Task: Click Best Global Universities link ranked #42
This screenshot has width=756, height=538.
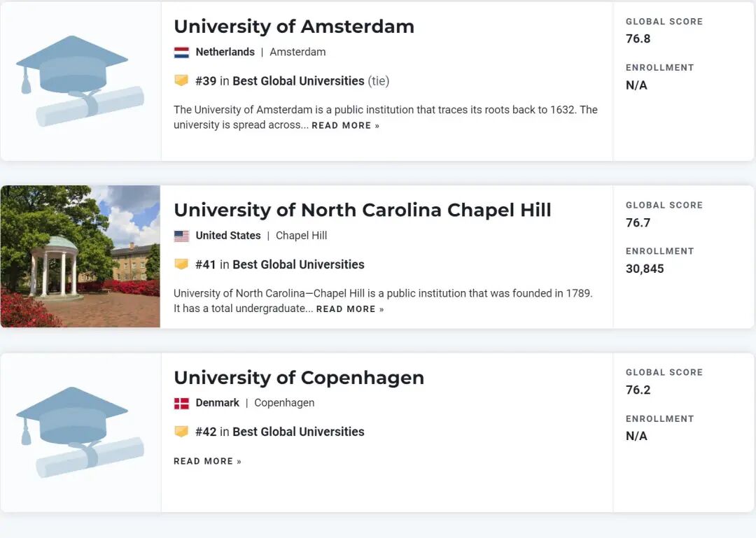Action: tap(298, 432)
